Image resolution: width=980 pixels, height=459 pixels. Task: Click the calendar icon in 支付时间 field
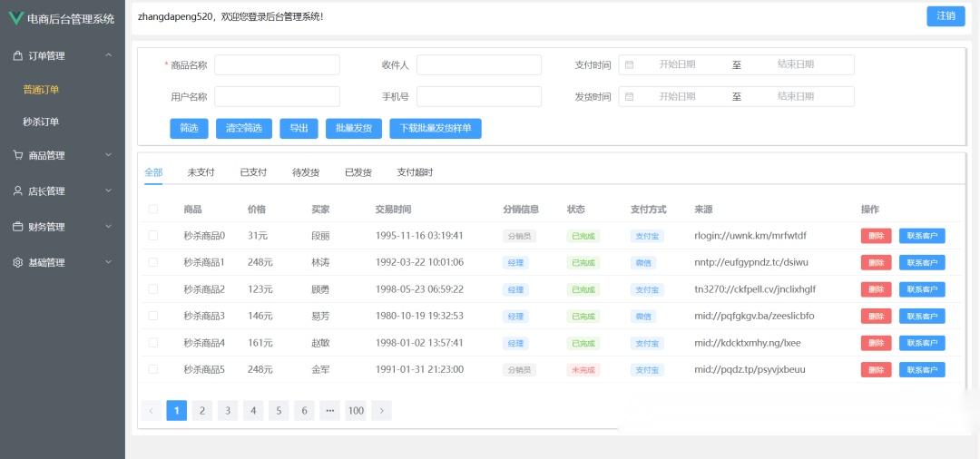pyautogui.click(x=630, y=64)
